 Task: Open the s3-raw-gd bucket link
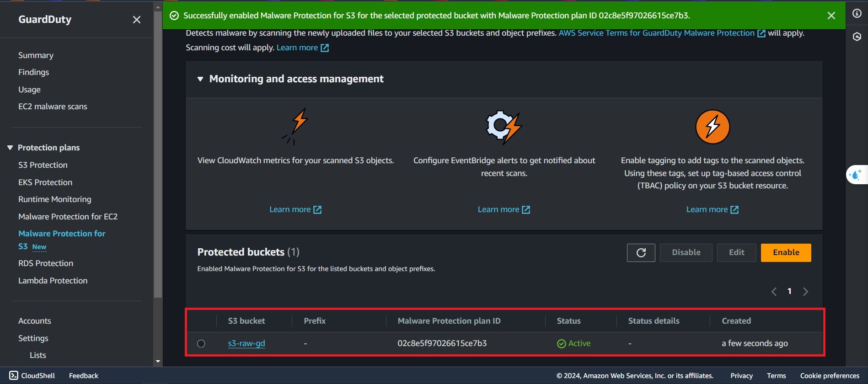coord(246,343)
